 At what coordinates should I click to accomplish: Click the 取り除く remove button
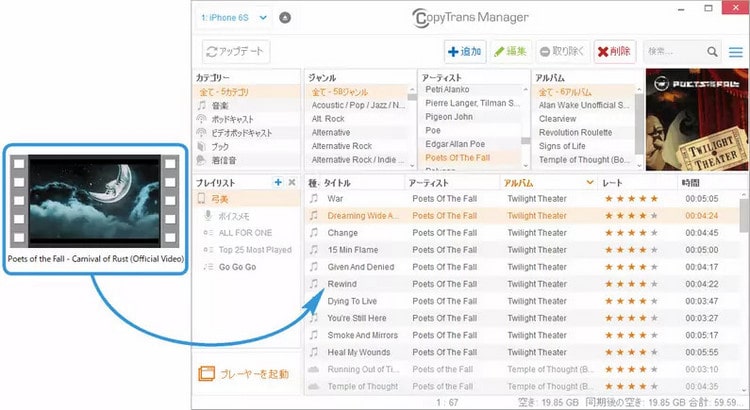(562, 52)
